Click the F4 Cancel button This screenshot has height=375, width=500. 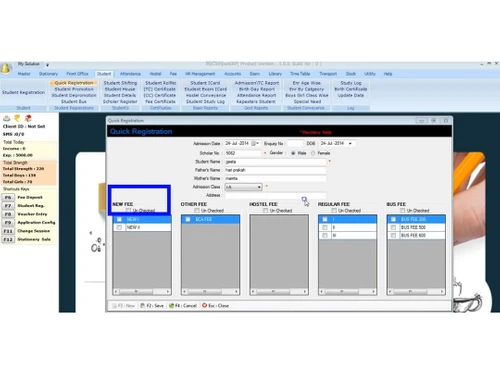click(x=183, y=305)
